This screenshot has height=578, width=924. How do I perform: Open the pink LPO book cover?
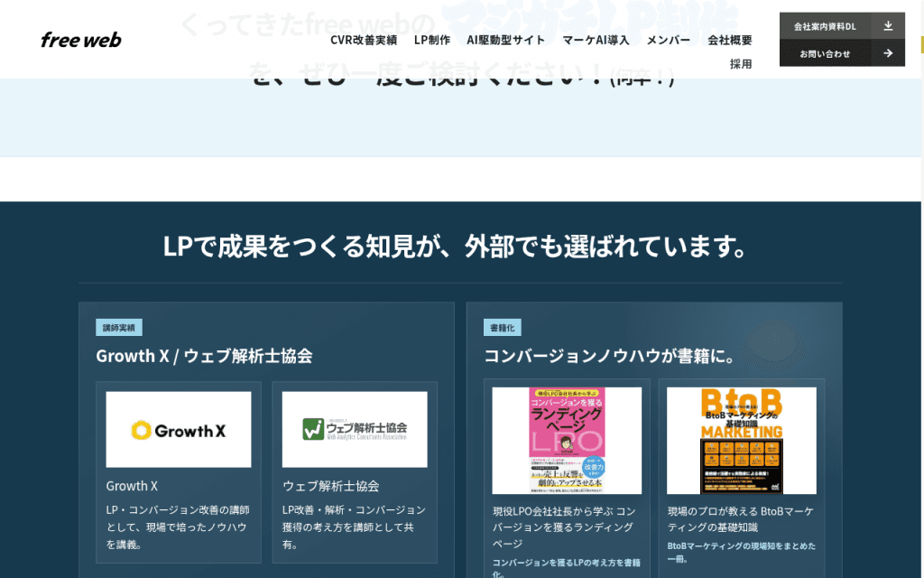[x=567, y=441]
